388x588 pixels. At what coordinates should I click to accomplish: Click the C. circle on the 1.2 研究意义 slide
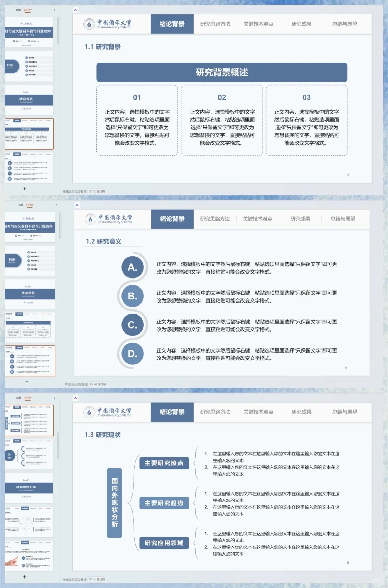click(133, 325)
